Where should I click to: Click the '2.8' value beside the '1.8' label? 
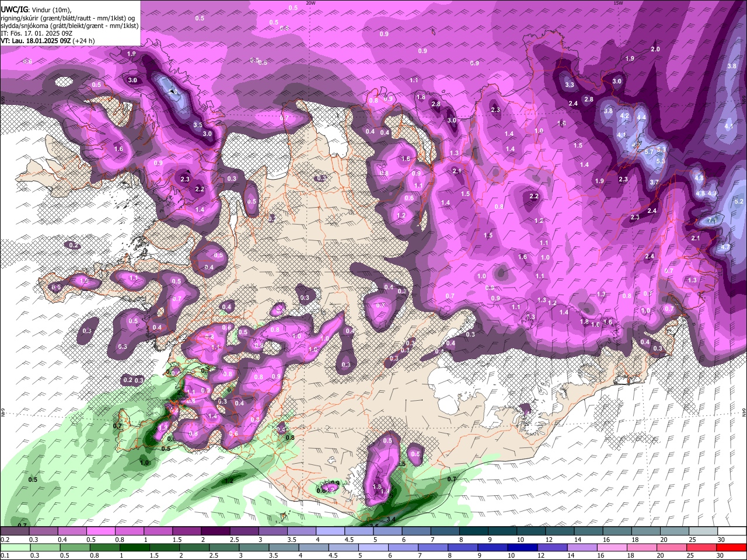coord(435,104)
